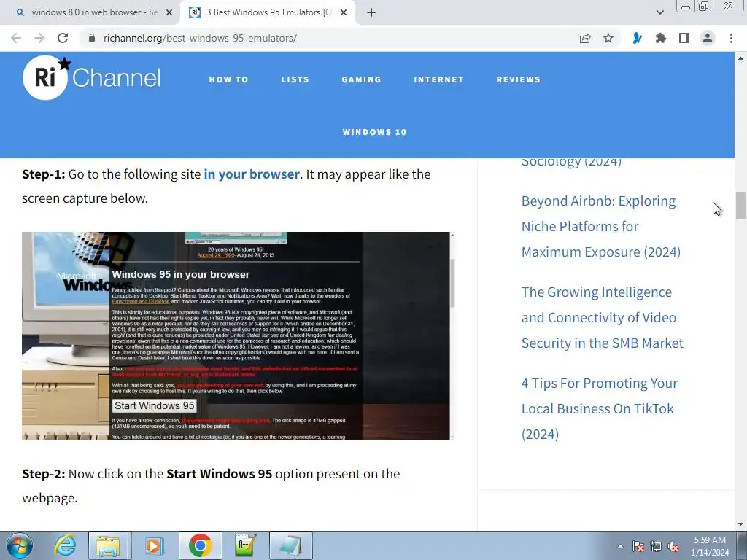Open the REVIEWS menu

[519, 79]
